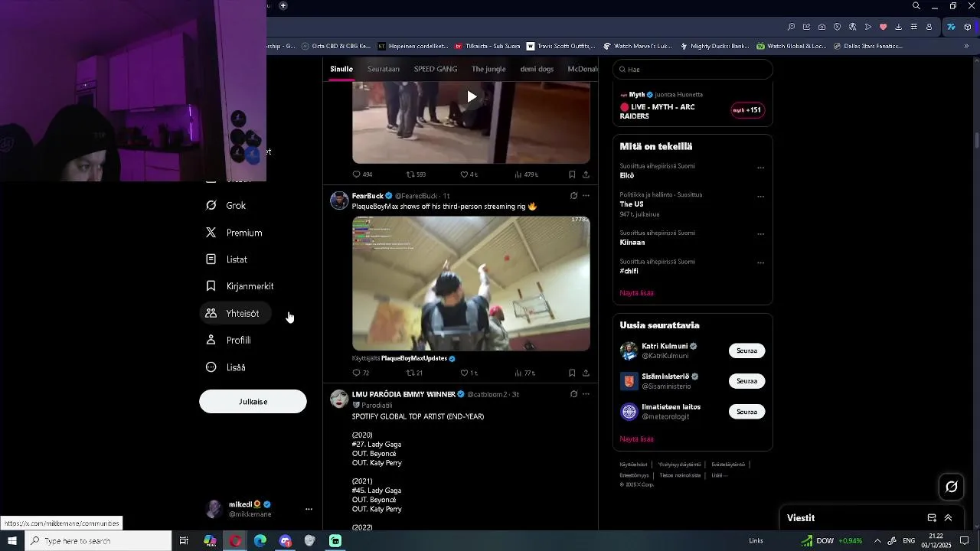Click the heart bookmark icon in address bar

883,27
